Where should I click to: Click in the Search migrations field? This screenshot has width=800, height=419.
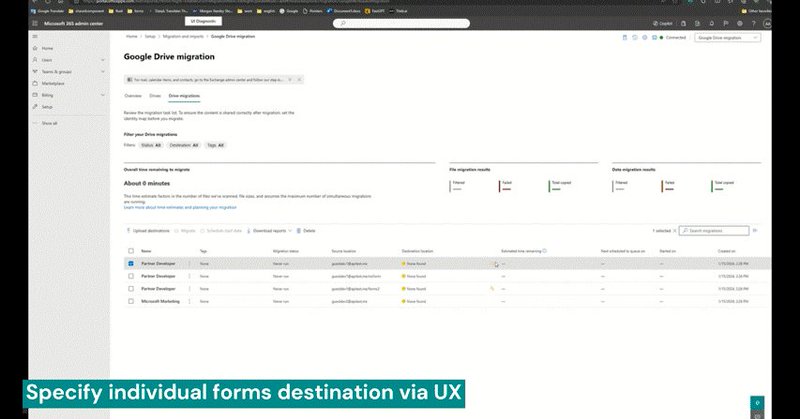(714, 231)
